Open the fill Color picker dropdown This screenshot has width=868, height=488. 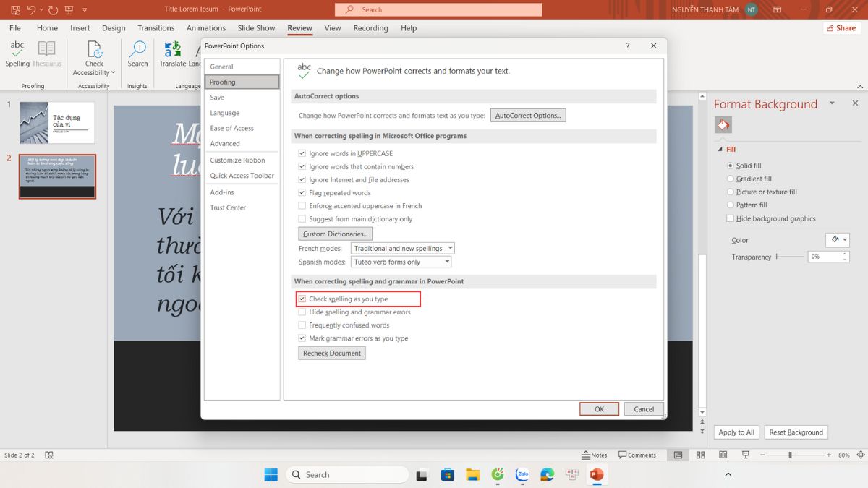838,240
